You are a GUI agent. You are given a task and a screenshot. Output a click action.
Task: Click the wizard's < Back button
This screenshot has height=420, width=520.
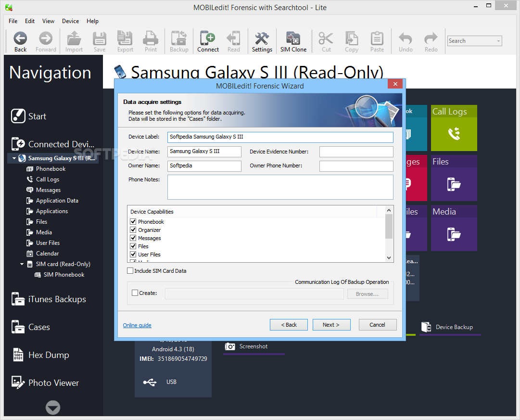pos(289,325)
